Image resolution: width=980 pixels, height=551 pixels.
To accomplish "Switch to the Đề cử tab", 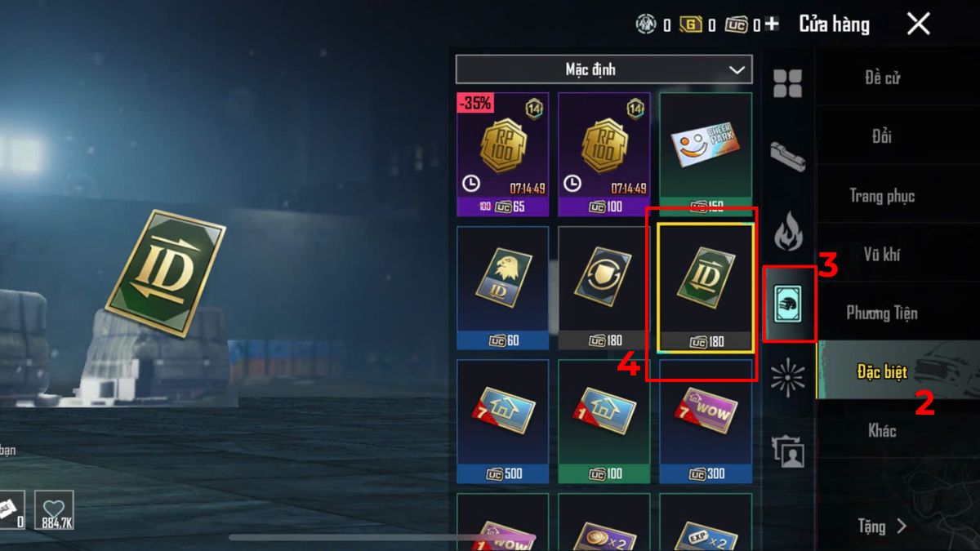I will point(882,78).
